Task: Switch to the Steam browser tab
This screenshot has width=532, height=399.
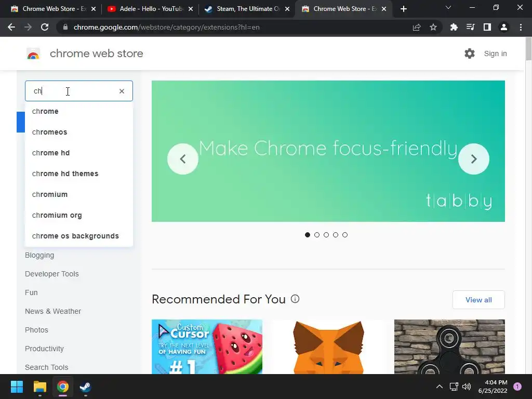Action: 247,9
